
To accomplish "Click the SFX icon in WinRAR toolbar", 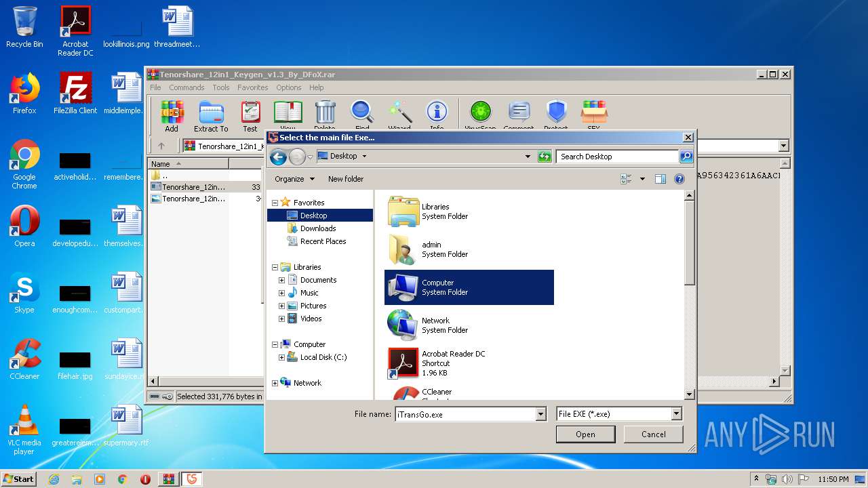I will (593, 116).
